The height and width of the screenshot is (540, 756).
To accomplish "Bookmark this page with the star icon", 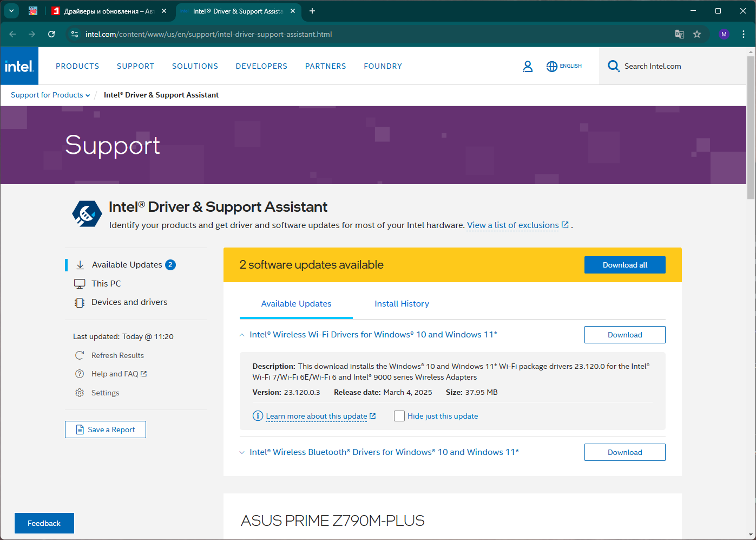I will [x=697, y=34].
